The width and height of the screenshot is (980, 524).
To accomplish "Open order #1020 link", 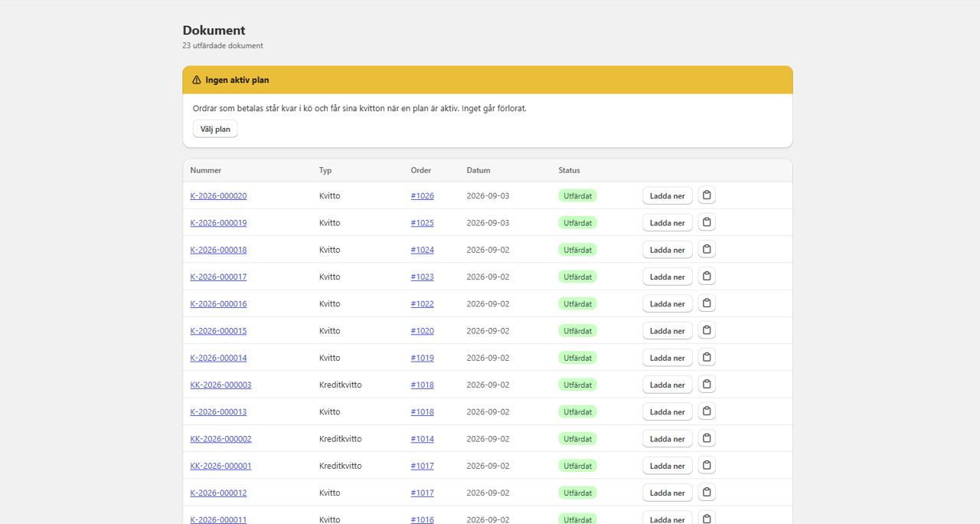I will (422, 331).
